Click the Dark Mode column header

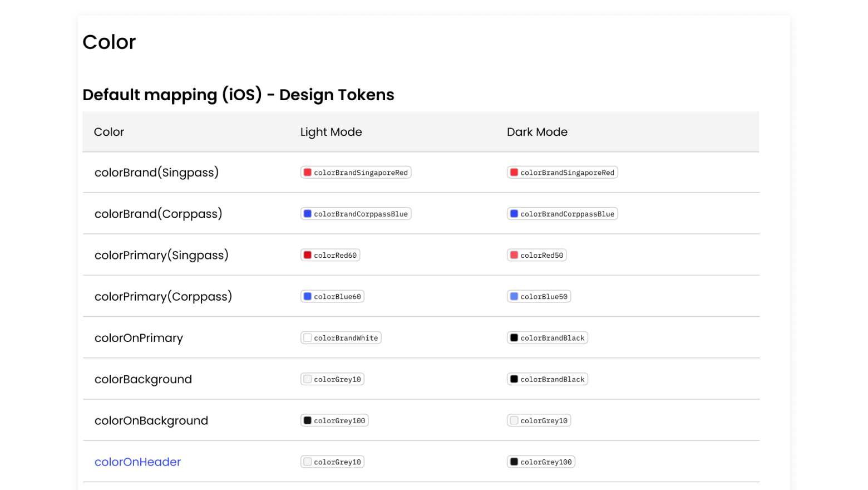pyautogui.click(x=537, y=132)
